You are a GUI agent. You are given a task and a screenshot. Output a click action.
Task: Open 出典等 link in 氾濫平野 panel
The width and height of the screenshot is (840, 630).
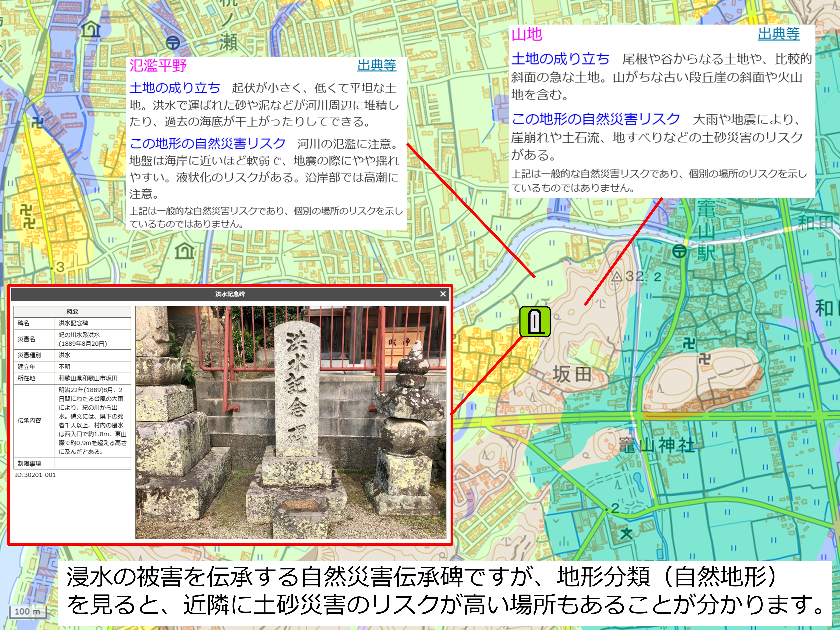click(x=377, y=65)
